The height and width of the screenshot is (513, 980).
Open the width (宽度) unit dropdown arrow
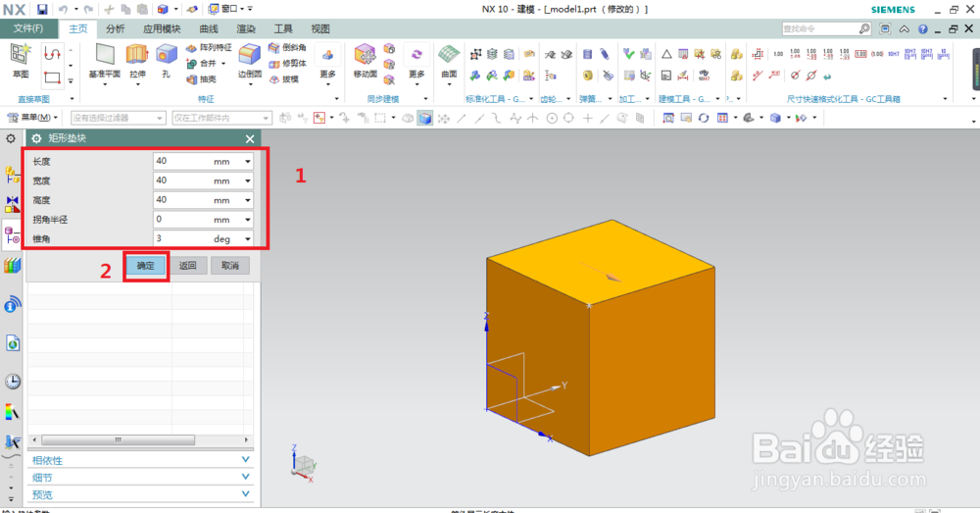(248, 180)
